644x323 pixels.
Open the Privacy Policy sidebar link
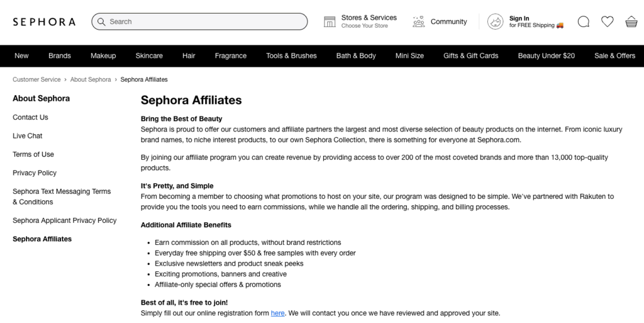35,173
